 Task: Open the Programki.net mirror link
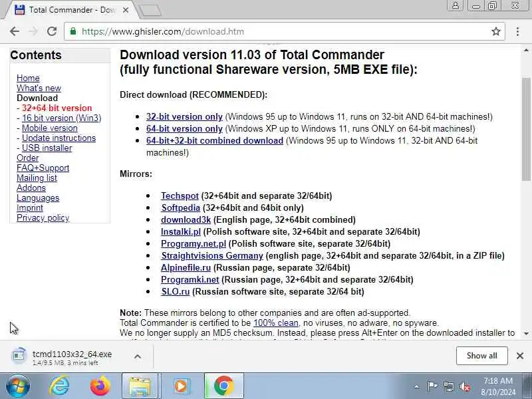(190, 279)
